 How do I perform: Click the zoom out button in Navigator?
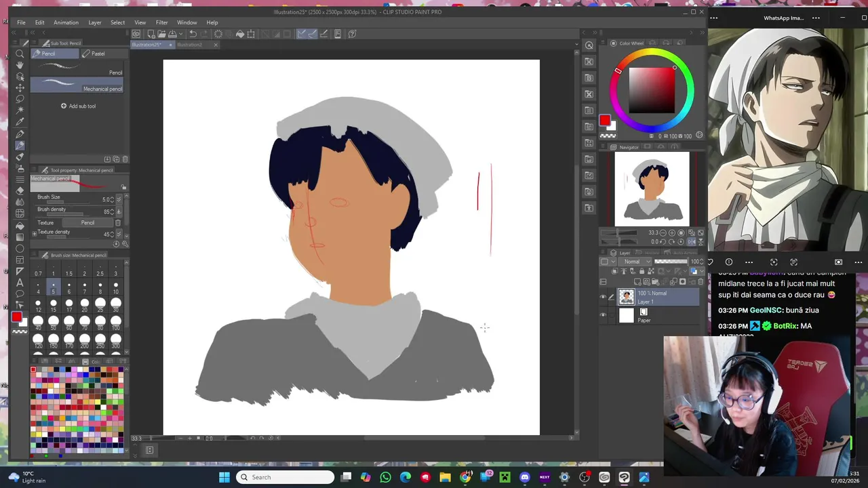[663, 232]
